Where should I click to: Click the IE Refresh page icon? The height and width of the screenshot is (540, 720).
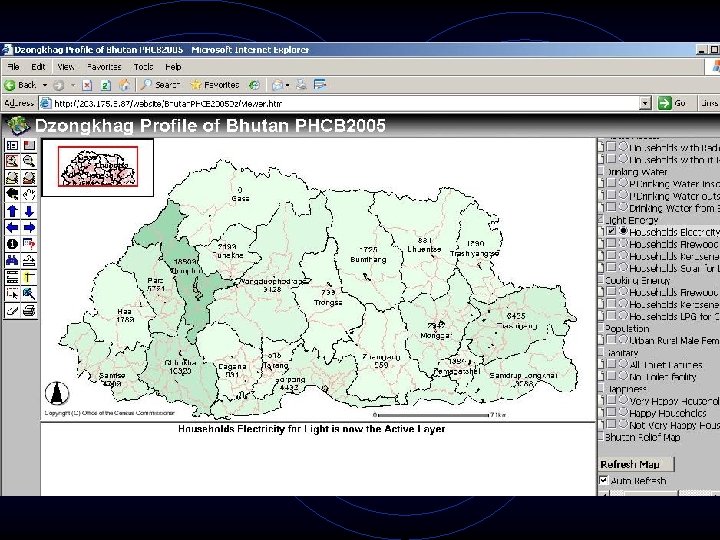click(106, 85)
